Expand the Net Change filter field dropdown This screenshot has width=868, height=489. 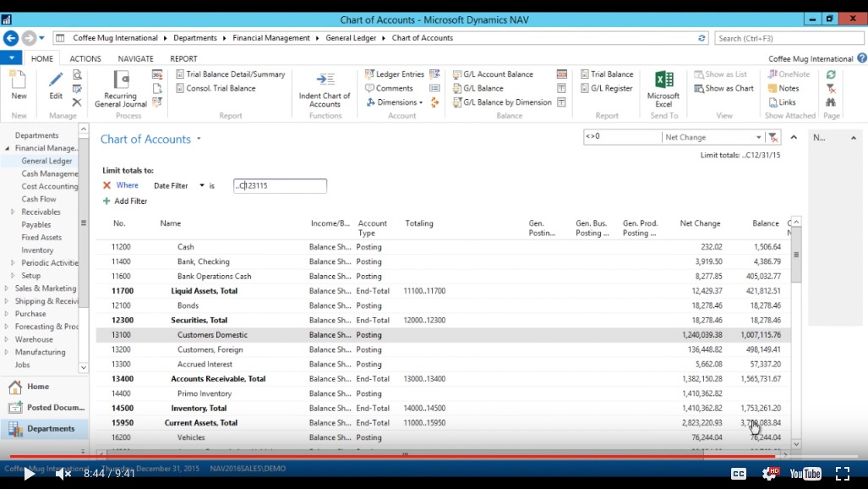pos(758,138)
